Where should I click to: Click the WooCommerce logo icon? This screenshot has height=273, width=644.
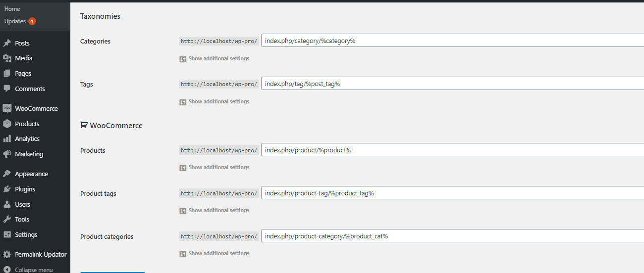coord(7,109)
